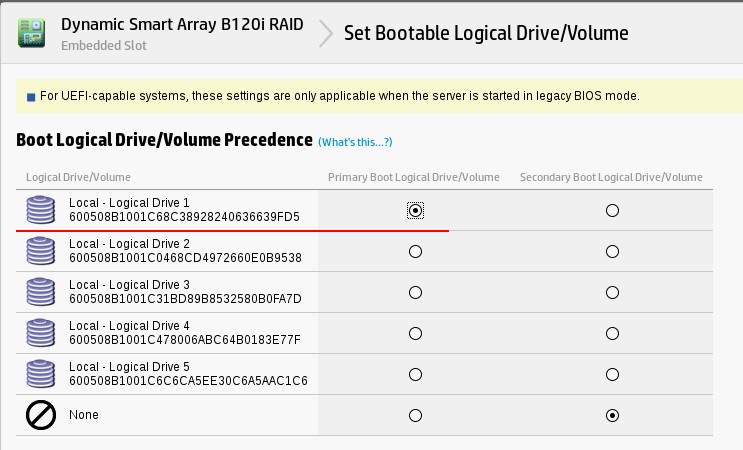This screenshot has width=743, height=450.
Task: Select the Local - Logical Drive 4 row label
Action: [129, 326]
